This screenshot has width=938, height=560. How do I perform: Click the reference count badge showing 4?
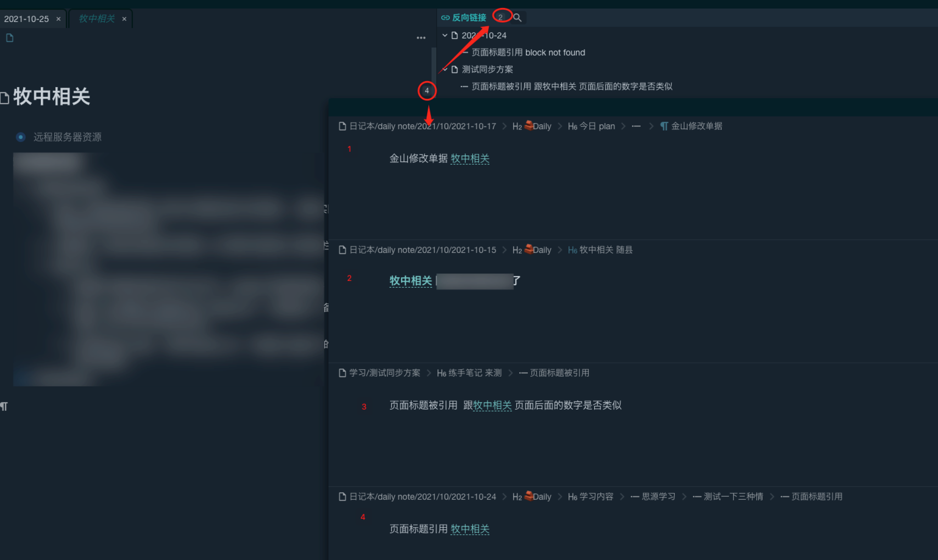(427, 90)
